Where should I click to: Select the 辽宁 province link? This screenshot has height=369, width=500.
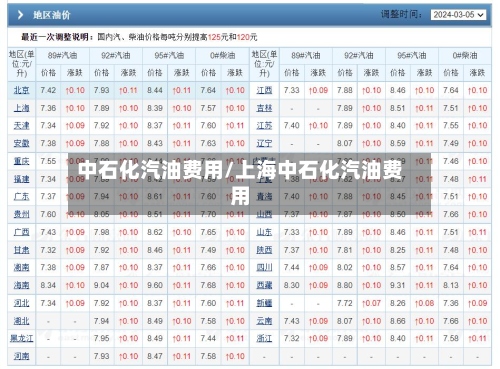coord(264,143)
